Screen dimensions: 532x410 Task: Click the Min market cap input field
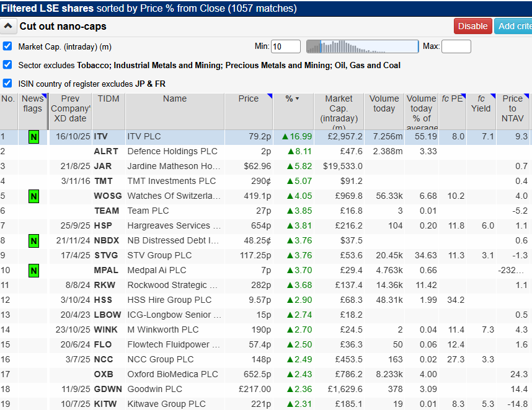286,46
